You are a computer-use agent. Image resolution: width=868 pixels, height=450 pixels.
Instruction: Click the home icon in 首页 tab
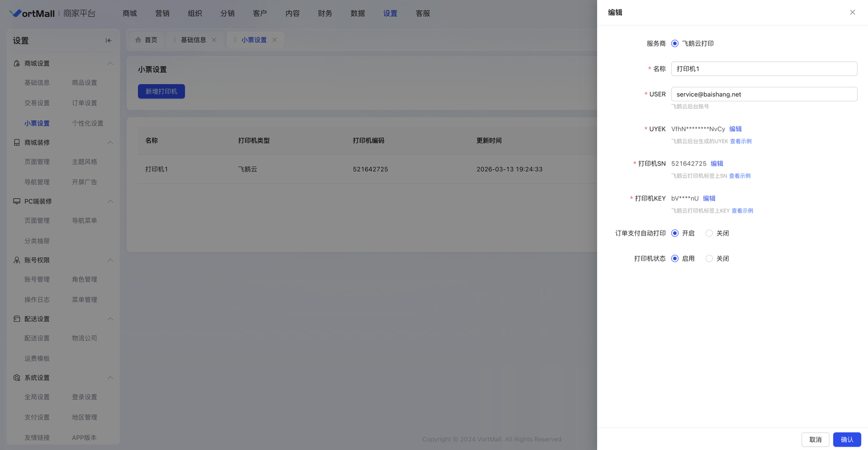click(x=138, y=40)
